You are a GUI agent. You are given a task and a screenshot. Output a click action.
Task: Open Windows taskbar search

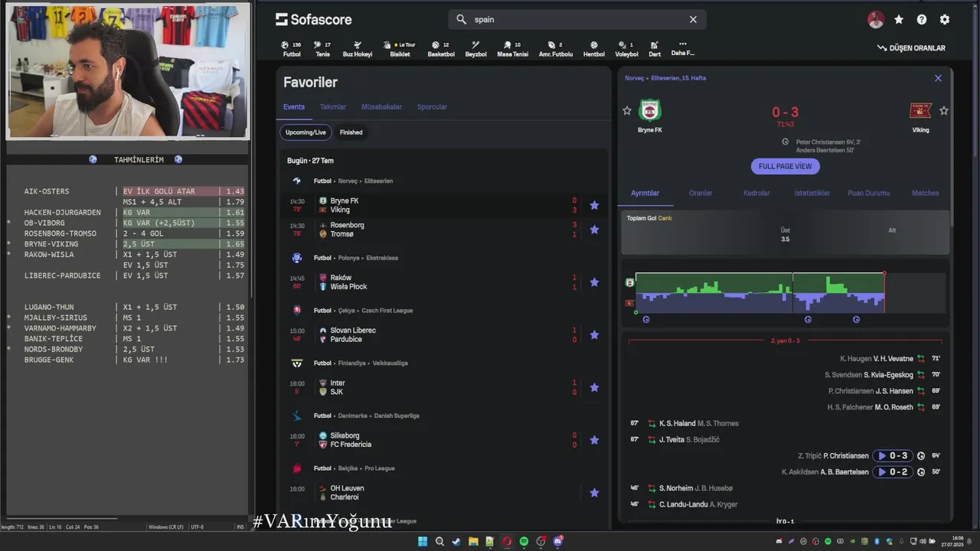coord(439,542)
